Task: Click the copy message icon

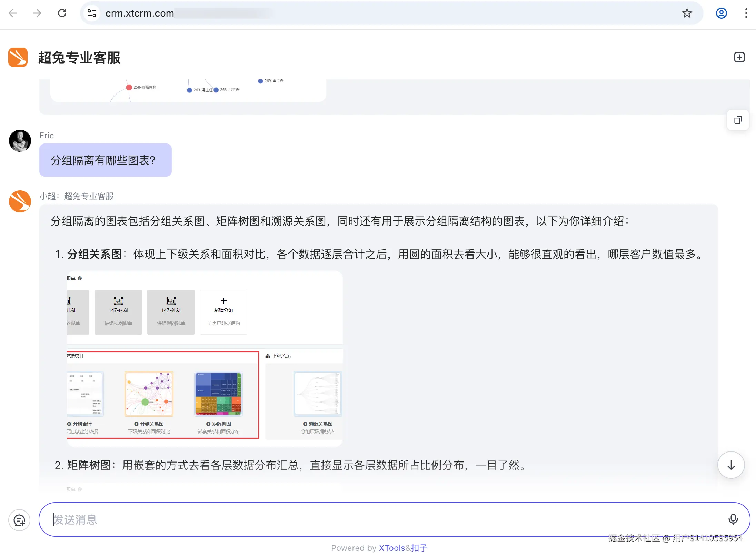Action: click(x=738, y=120)
